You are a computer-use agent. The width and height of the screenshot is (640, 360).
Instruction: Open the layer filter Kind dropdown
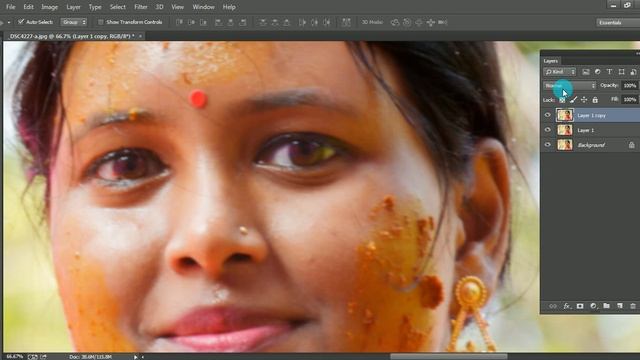[560, 72]
